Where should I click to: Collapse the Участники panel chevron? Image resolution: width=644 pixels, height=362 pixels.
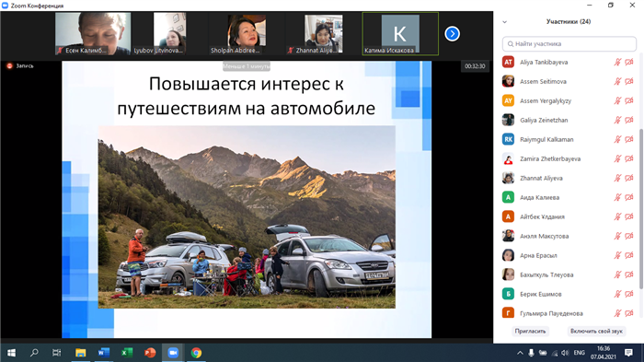[x=505, y=22]
